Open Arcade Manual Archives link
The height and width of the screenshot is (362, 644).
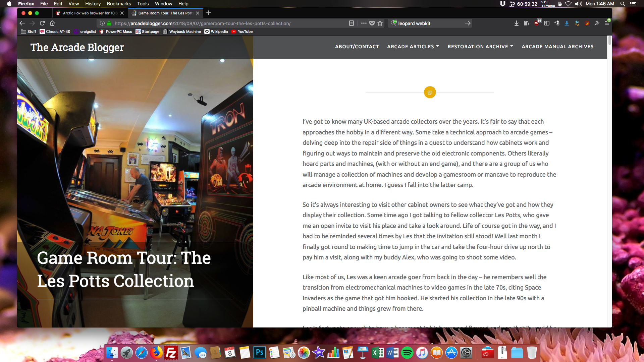pos(557,47)
